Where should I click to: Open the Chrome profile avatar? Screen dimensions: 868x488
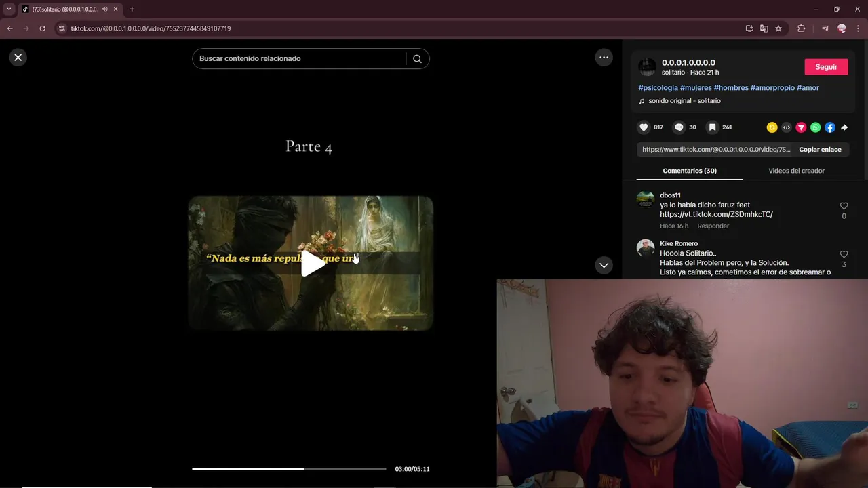842,28
